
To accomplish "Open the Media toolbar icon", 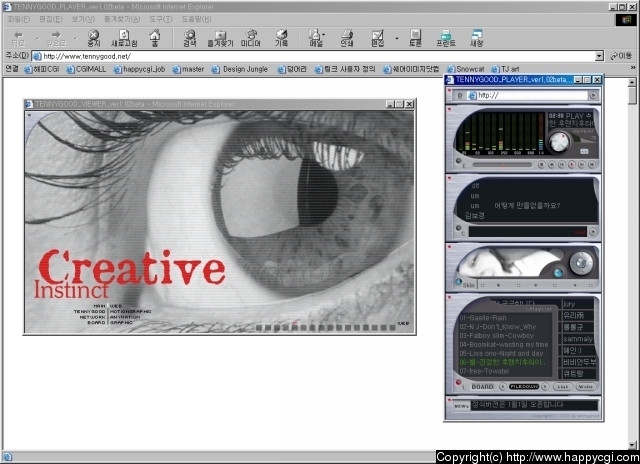I will 251,38.
